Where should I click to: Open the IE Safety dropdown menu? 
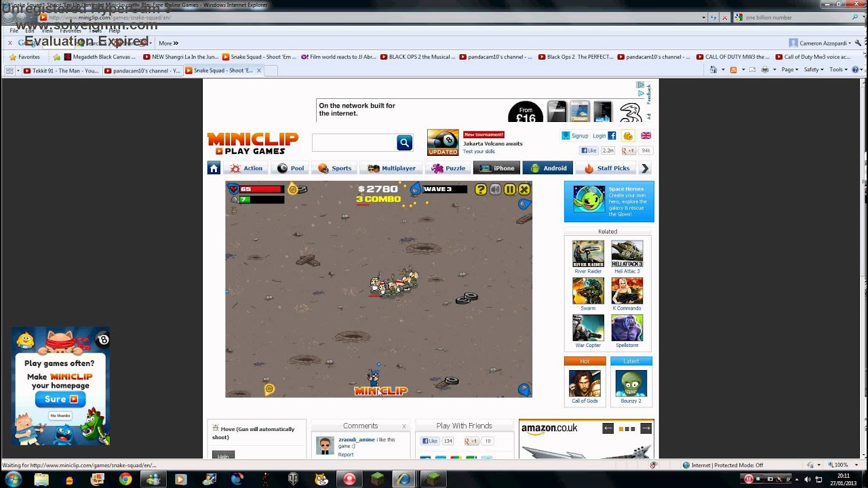click(814, 70)
